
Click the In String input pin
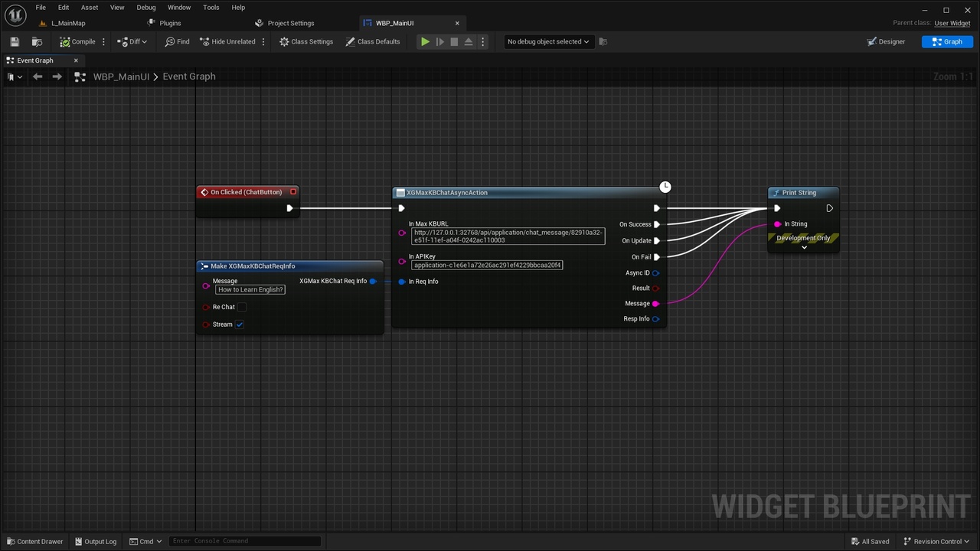click(777, 224)
